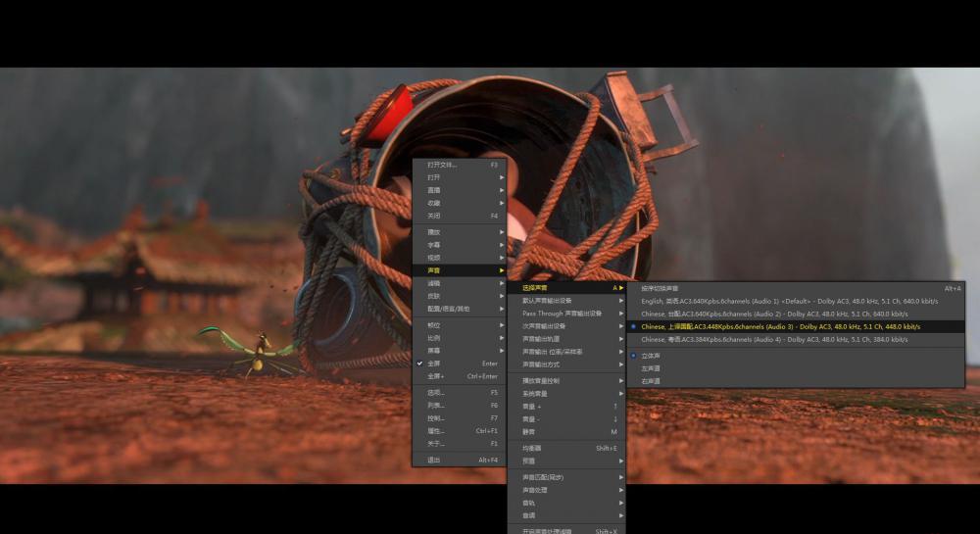Open 系统音量 submenu
Screen dimensions: 980x534
566,394
